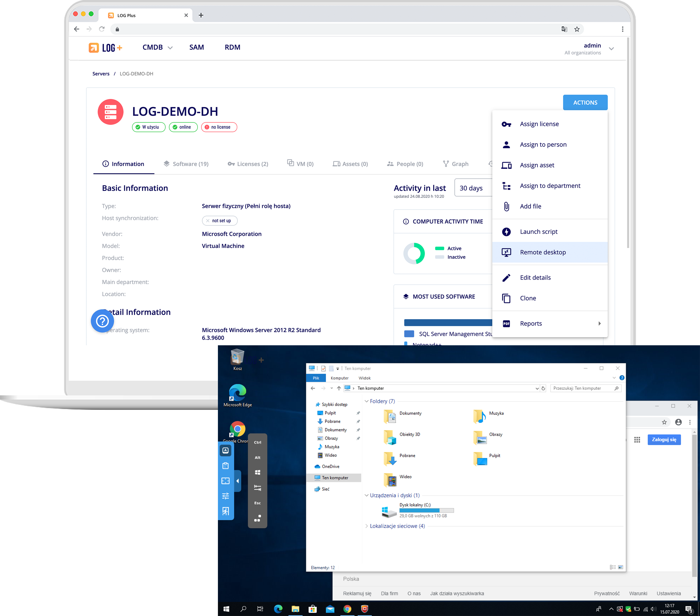Click the remote session exit icon
Image resolution: width=700 pixels, height=616 pixels.
click(x=225, y=511)
